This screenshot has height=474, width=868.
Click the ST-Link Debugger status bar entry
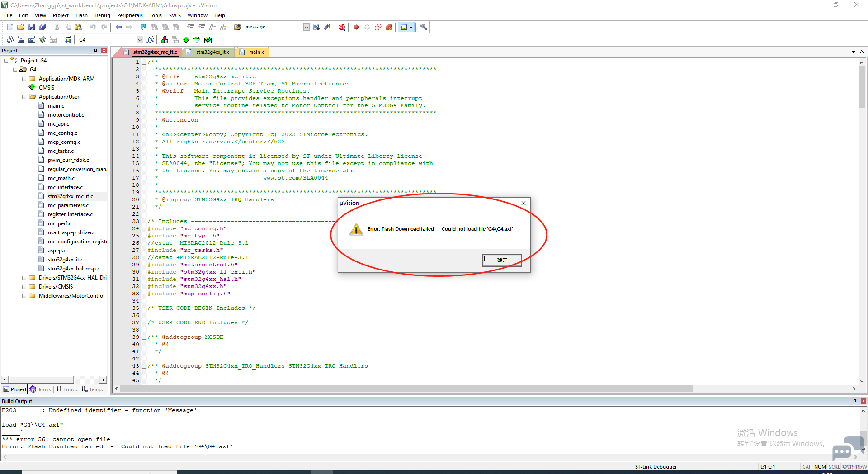[x=656, y=467]
